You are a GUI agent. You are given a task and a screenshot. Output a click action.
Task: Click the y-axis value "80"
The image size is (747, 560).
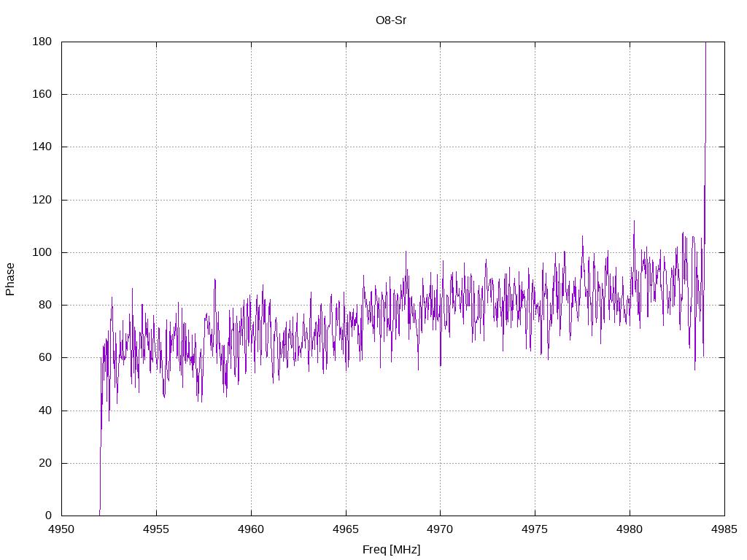point(44,305)
